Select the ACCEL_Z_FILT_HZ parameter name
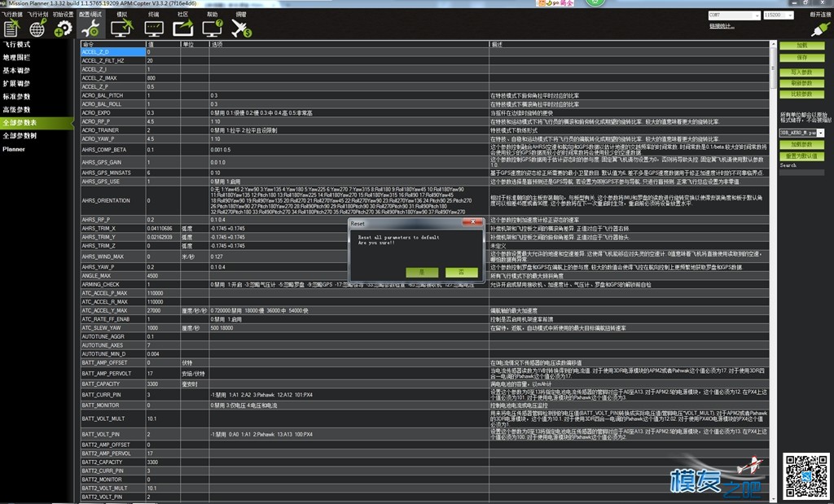Image resolution: width=834 pixels, height=504 pixels. pyautogui.click(x=103, y=60)
